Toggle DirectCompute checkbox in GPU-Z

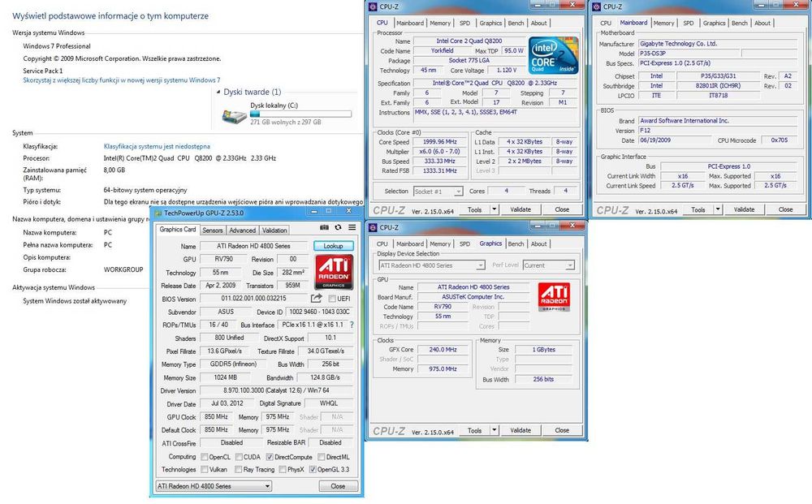click(270, 457)
